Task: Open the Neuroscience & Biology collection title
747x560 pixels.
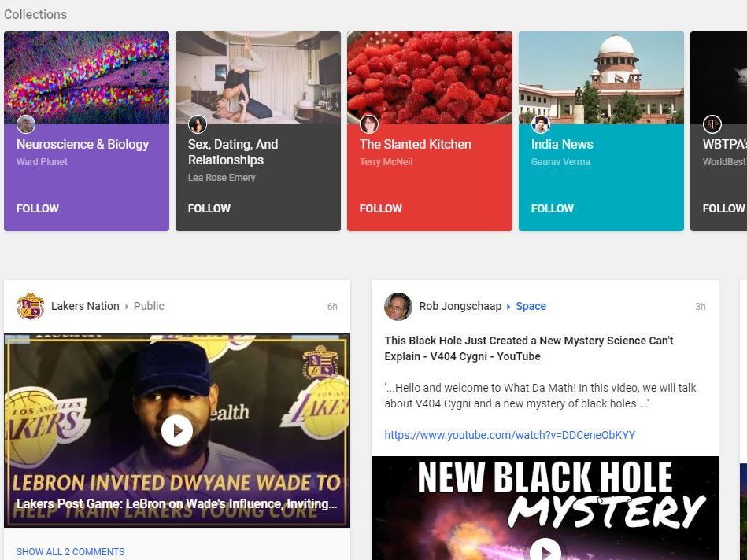Action: pos(83,144)
